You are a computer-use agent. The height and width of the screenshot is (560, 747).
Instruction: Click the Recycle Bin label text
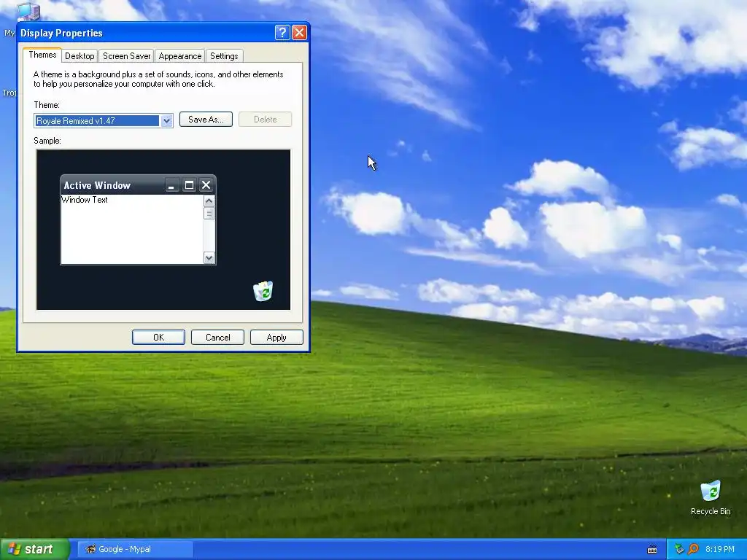[x=711, y=511]
